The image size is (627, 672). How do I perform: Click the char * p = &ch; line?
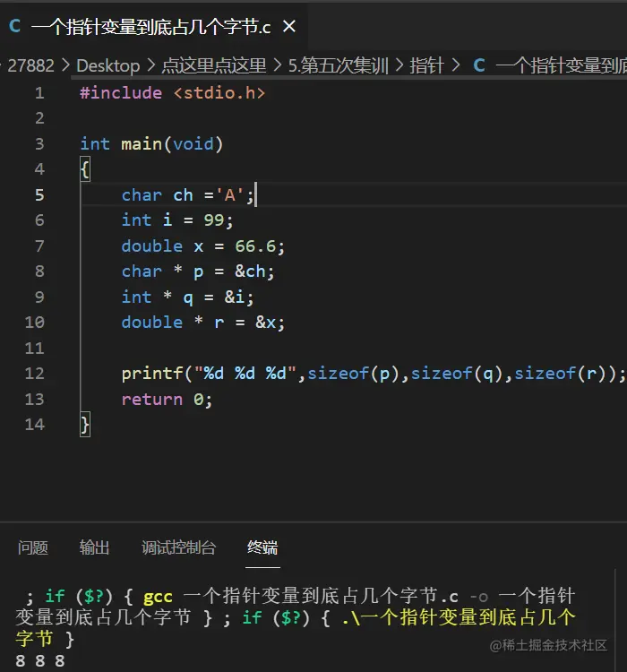pyautogui.click(x=198, y=271)
